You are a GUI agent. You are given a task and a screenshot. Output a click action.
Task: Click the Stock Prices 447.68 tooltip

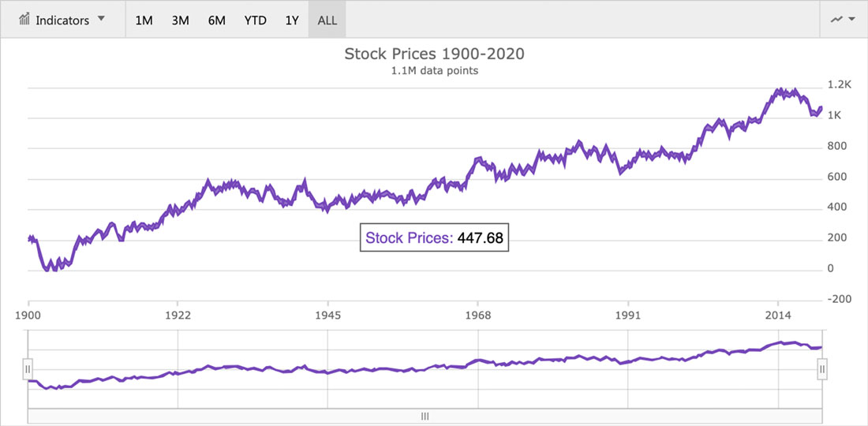click(434, 238)
